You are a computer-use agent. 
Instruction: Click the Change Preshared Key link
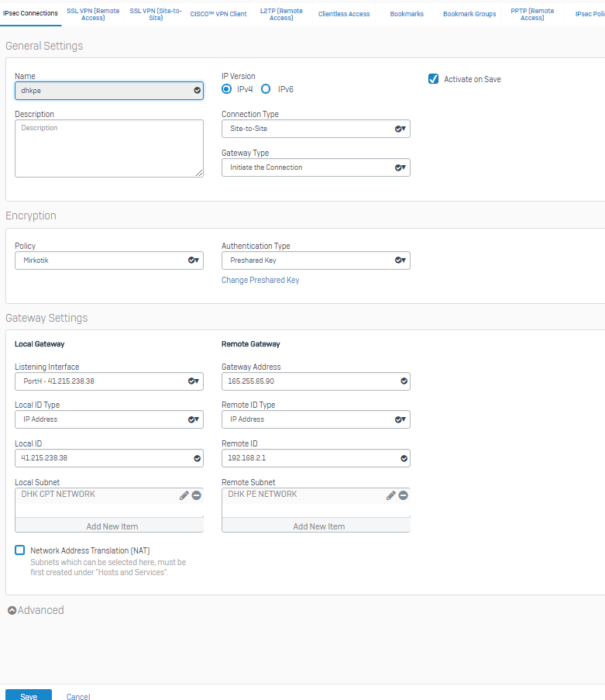click(260, 280)
